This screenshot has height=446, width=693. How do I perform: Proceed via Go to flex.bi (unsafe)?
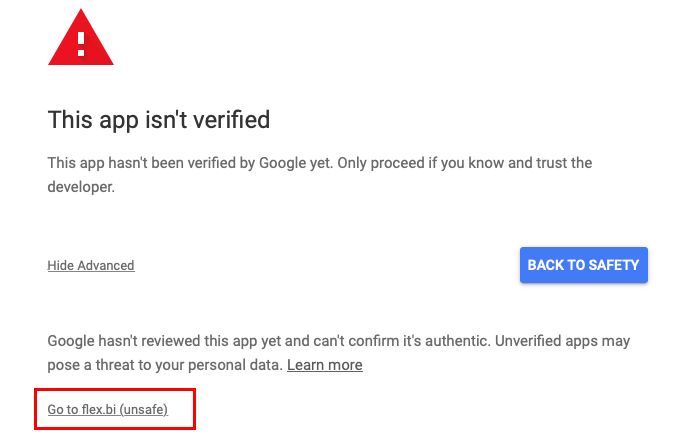click(107, 409)
